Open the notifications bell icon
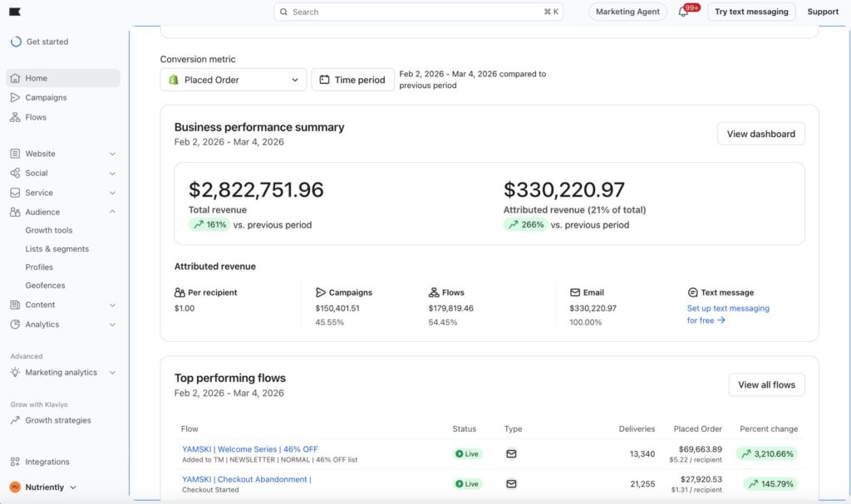 point(683,12)
